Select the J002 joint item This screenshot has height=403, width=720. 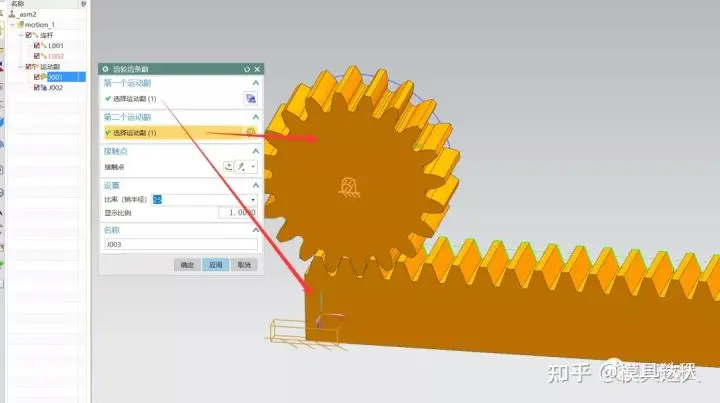click(56, 88)
